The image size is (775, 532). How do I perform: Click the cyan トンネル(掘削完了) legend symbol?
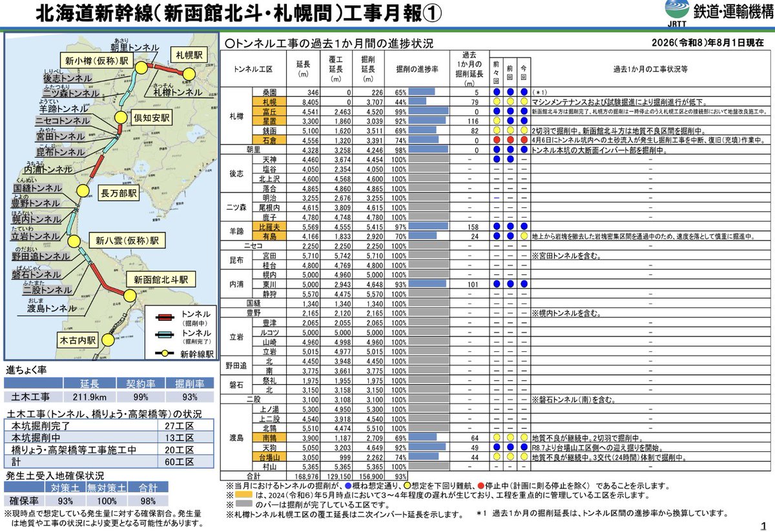(164, 334)
